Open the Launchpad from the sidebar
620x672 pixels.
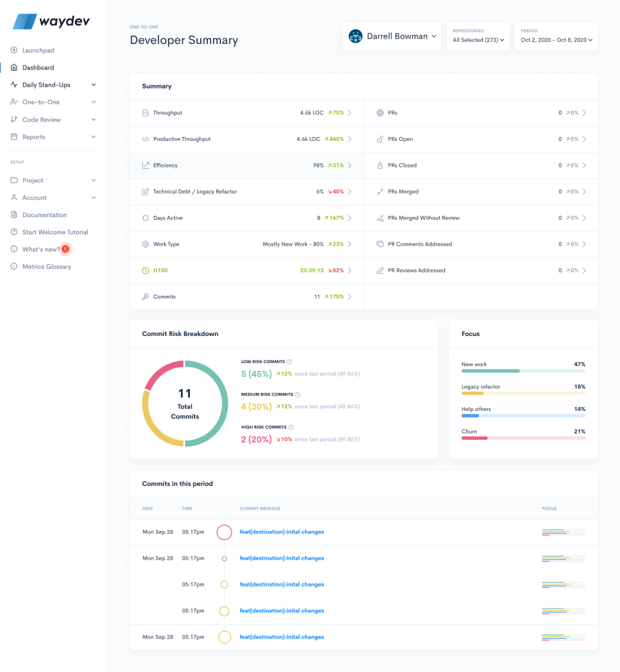point(38,50)
